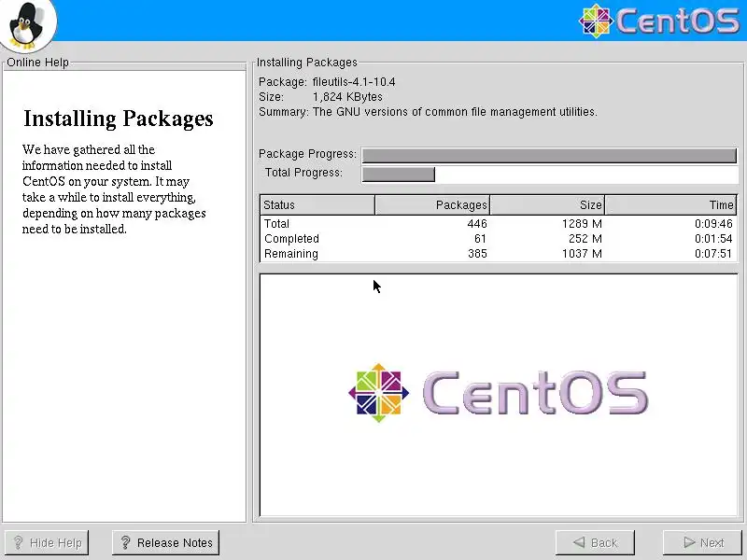Click the CentOS logo in the header
The height and width of the screenshot is (560, 747).
click(659, 21)
